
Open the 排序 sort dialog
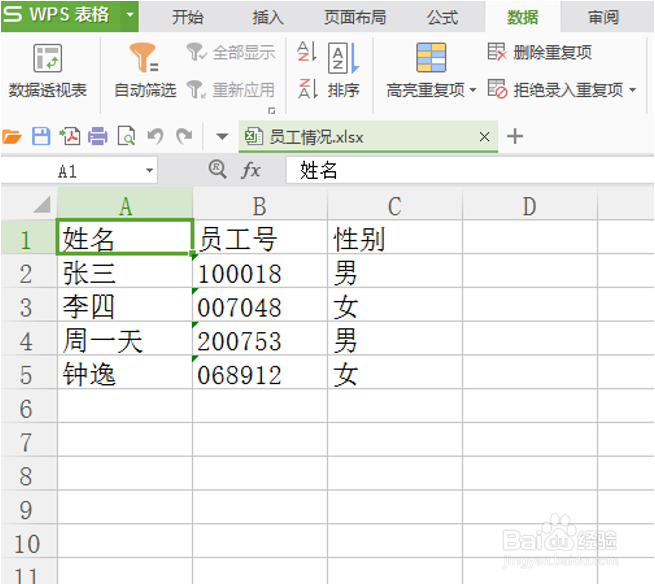[x=343, y=71]
